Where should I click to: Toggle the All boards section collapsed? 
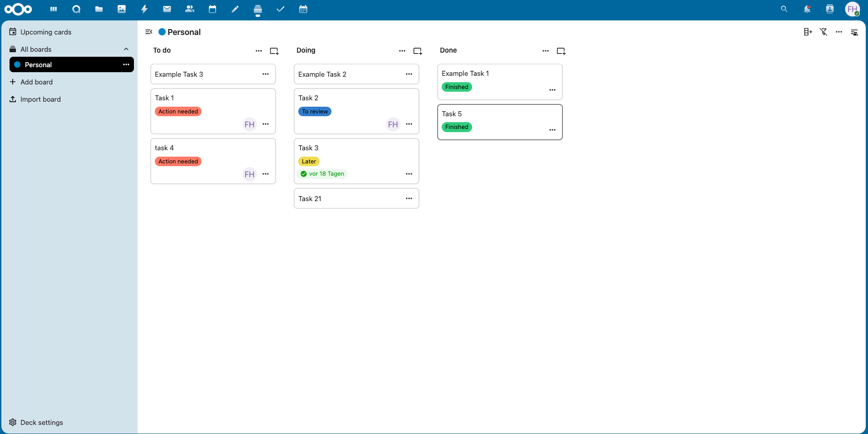[126, 49]
